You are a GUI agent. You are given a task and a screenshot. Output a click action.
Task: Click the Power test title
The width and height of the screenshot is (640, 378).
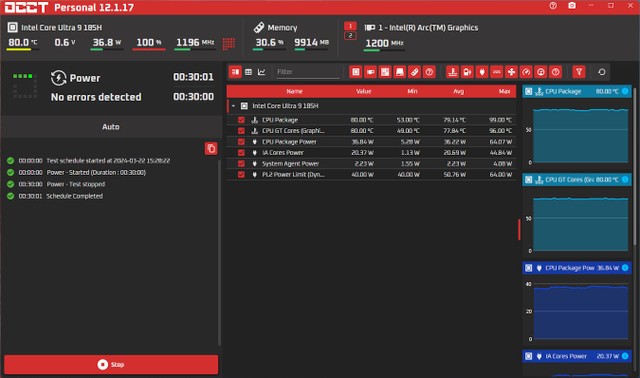[x=84, y=78]
